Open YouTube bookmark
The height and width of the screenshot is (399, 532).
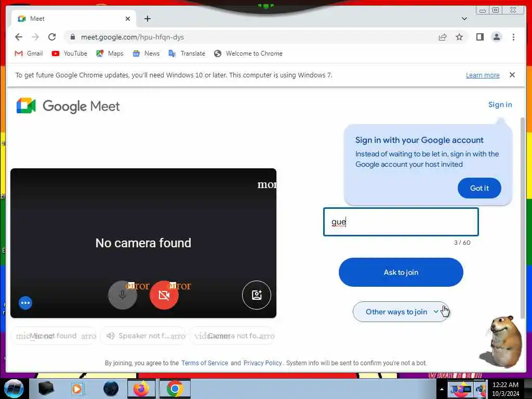(70, 54)
